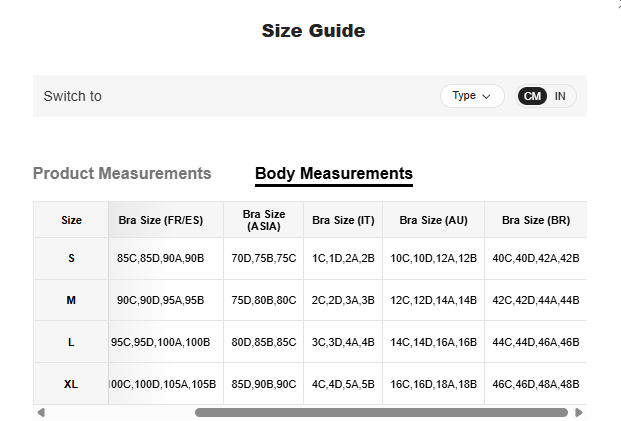Screen dimensions: 621x421
Task: Open the Product Measurements tab
Action: [x=122, y=173]
